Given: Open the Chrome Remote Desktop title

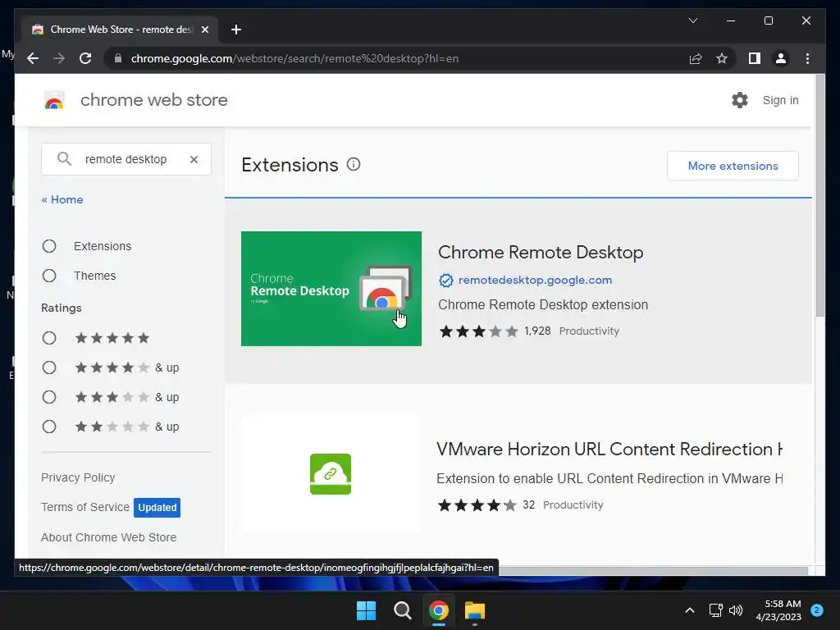Looking at the screenshot, I should pyautogui.click(x=541, y=253).
